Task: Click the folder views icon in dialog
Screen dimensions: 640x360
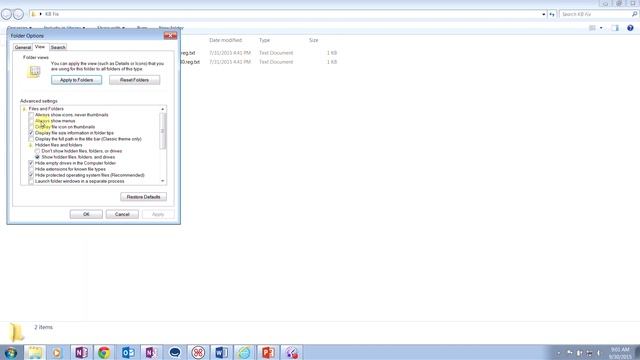Action: pos(34,72)
